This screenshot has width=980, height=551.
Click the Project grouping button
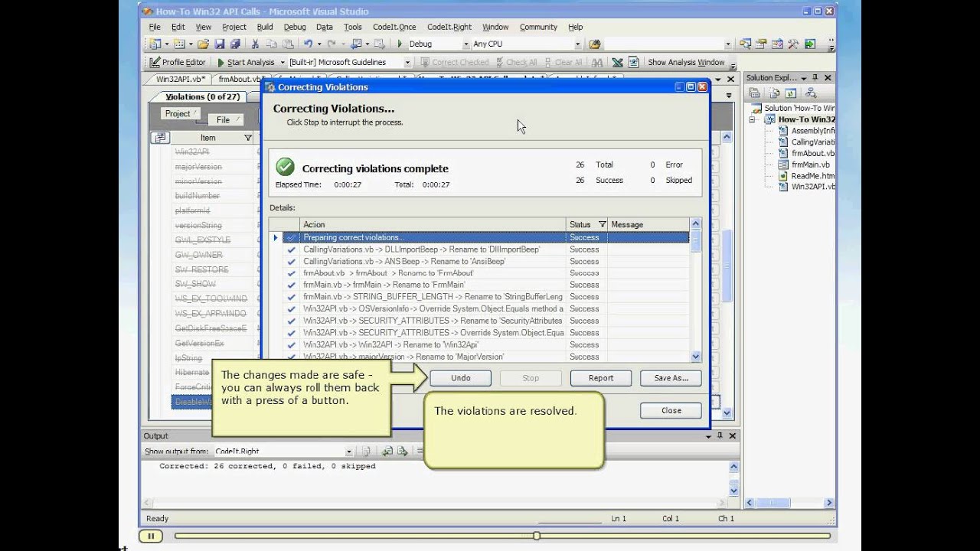pos(181,114)
